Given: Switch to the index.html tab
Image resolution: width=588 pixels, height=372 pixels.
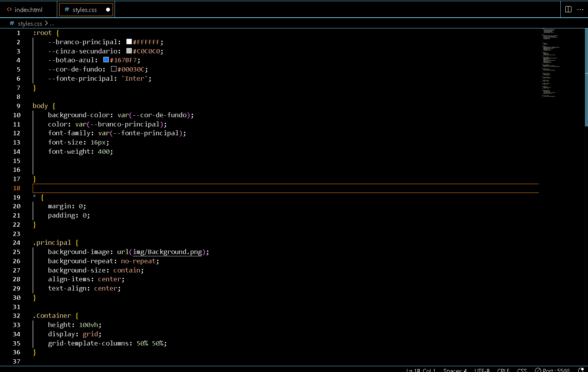Looking at the screenshot, I should pyautogui.click(x=28, y=10).
